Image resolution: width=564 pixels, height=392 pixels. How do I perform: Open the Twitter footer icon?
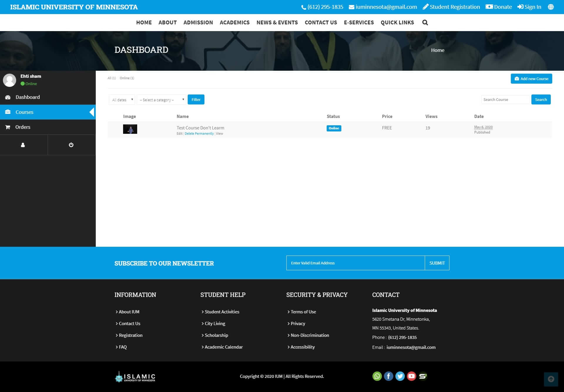(x=400, y=376)
